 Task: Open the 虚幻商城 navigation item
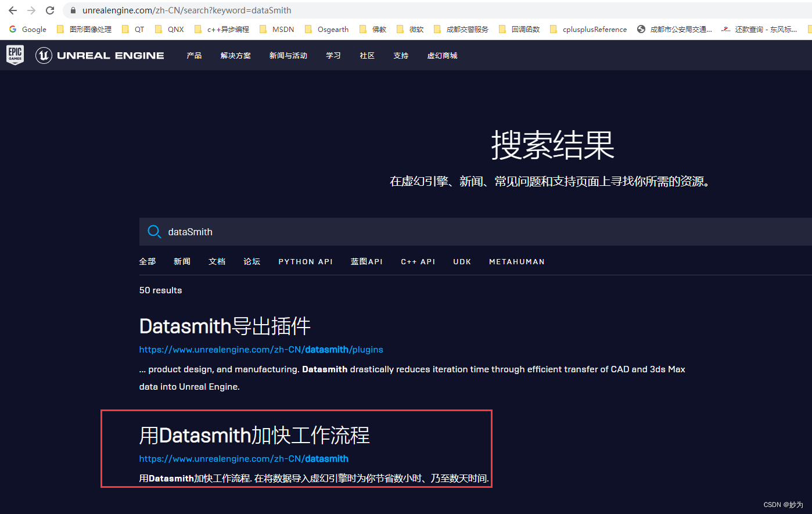(x=442, y=55)
